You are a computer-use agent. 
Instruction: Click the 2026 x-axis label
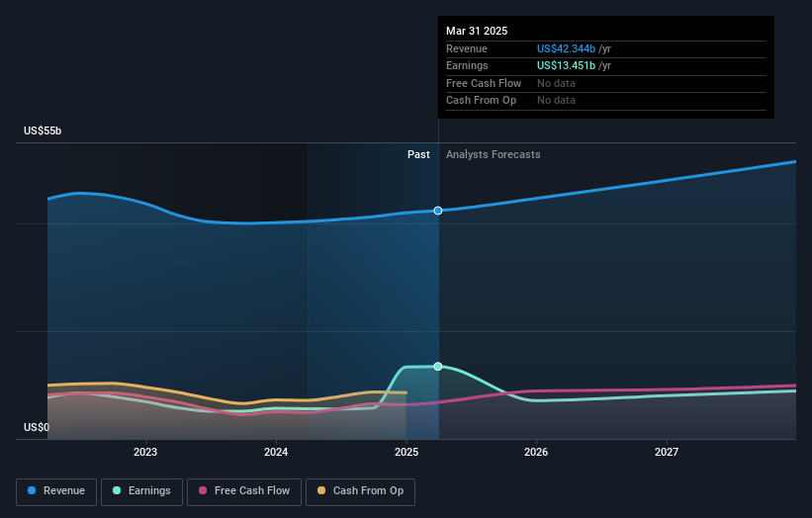click(x=536, y=453)
